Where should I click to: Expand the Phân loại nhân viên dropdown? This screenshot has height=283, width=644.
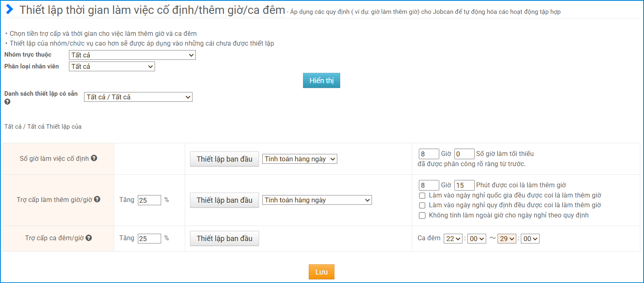click(112, 66)
